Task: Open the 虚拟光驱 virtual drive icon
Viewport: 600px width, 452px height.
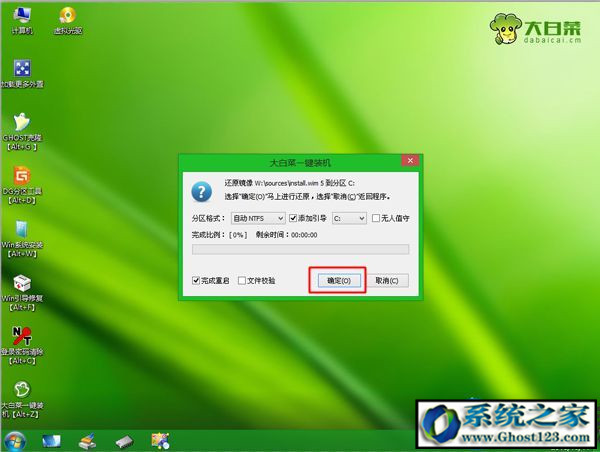Action: click(x=69, y=16)
